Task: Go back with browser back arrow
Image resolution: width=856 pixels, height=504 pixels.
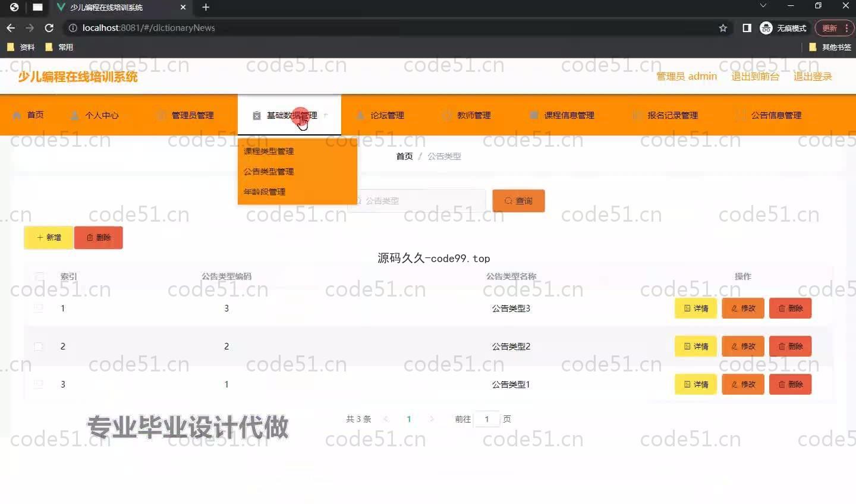Action: point(11,28)
